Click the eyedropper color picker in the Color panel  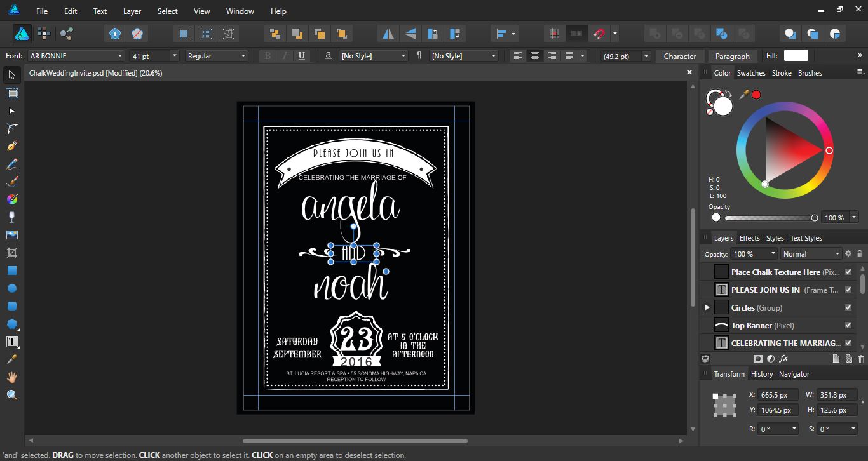coord(743,95)
